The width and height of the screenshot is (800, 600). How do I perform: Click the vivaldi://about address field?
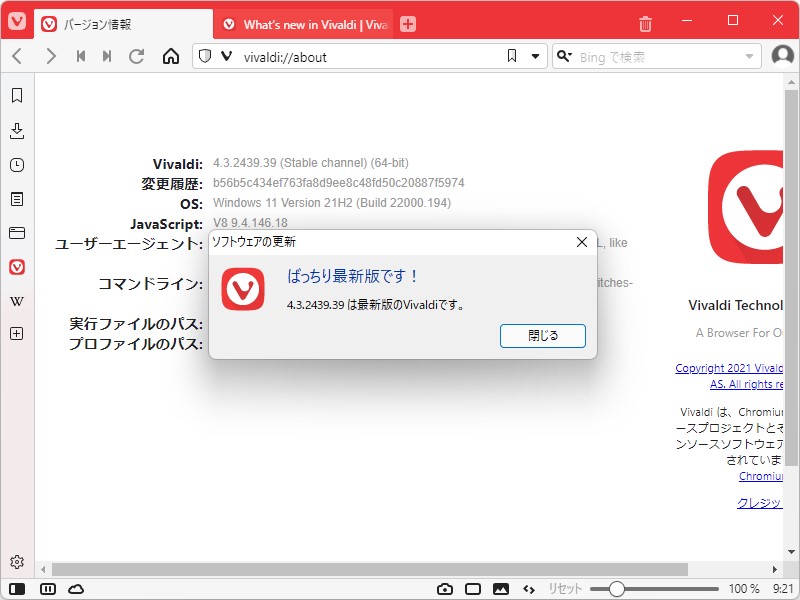coord(300,57)
